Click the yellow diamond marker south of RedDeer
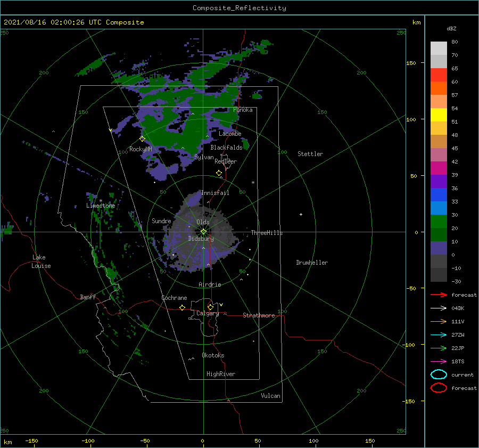479x448 pixels. pyautogui.click(x=219, y=173)
